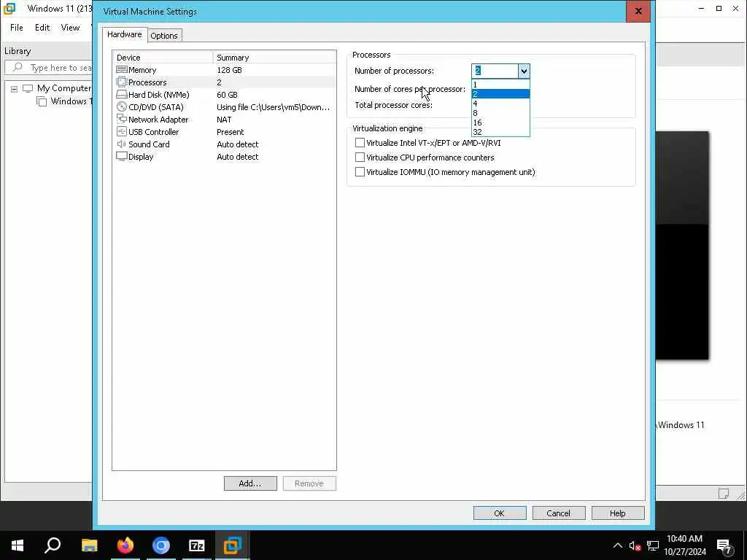Collapse the My Computer tree node
747x560 pixels.
15,89
